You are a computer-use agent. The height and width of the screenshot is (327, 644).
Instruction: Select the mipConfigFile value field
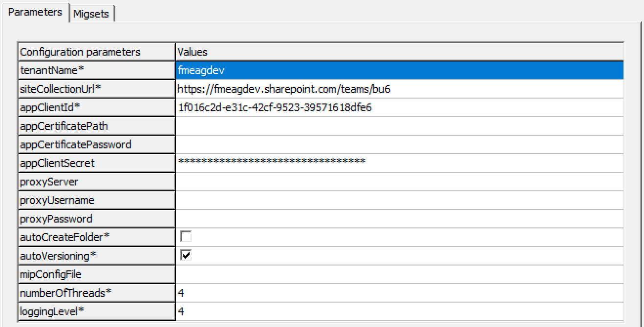click(x=399, y=274)
